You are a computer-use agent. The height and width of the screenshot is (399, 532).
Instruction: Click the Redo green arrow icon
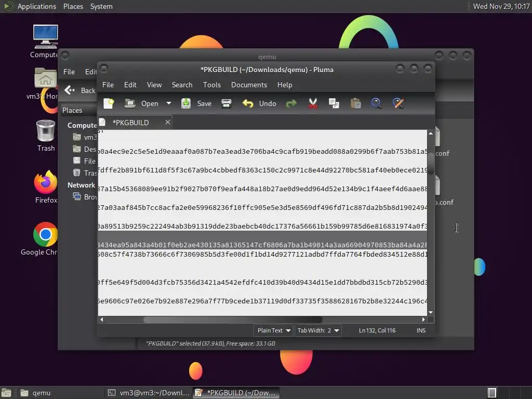click(x=291, y=103)
